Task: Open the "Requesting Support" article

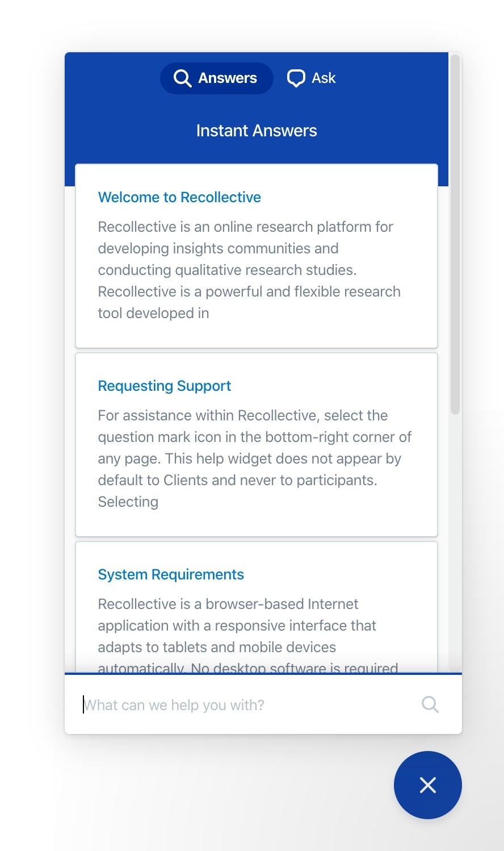Action: click(x=164, y=386)
